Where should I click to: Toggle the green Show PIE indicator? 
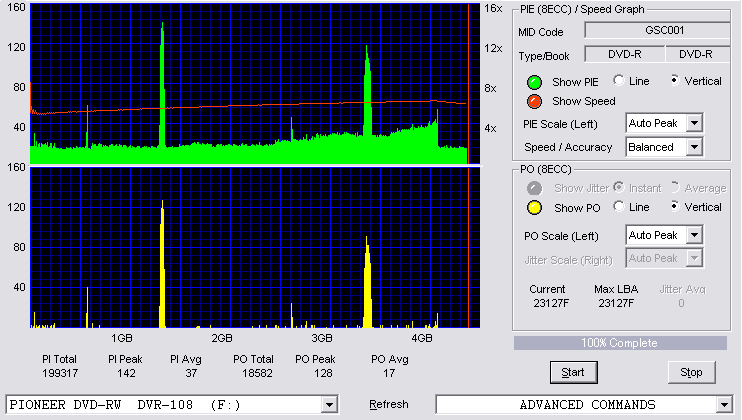click(x=534, y=82)
